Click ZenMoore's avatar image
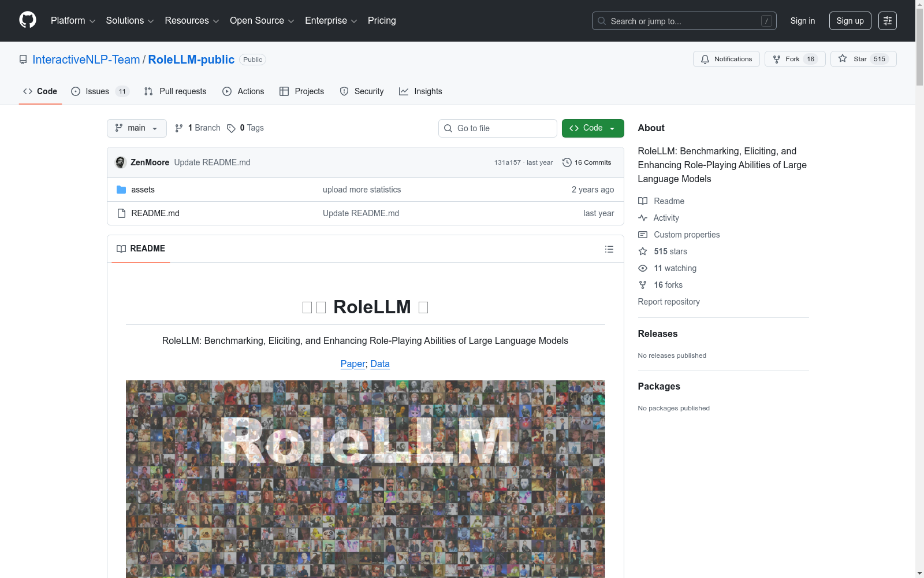 pos(121,162)
